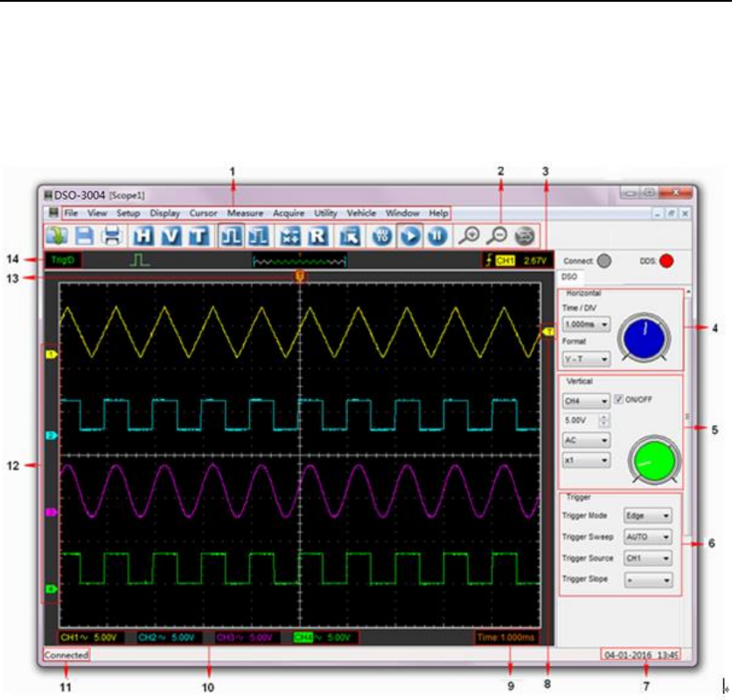
Task: Click the green open/load file toolbar icon
Action: (x=57, y=236)
